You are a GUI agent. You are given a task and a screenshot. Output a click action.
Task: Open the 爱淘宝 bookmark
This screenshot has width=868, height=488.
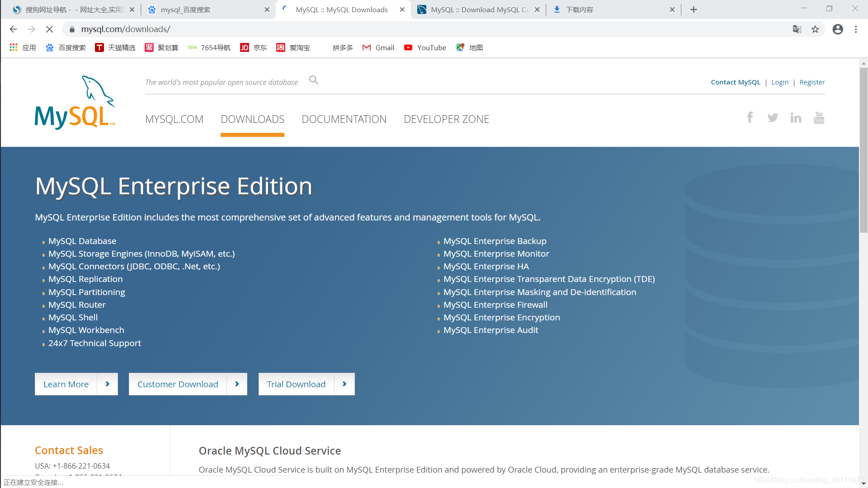click(x=293, y=47)
